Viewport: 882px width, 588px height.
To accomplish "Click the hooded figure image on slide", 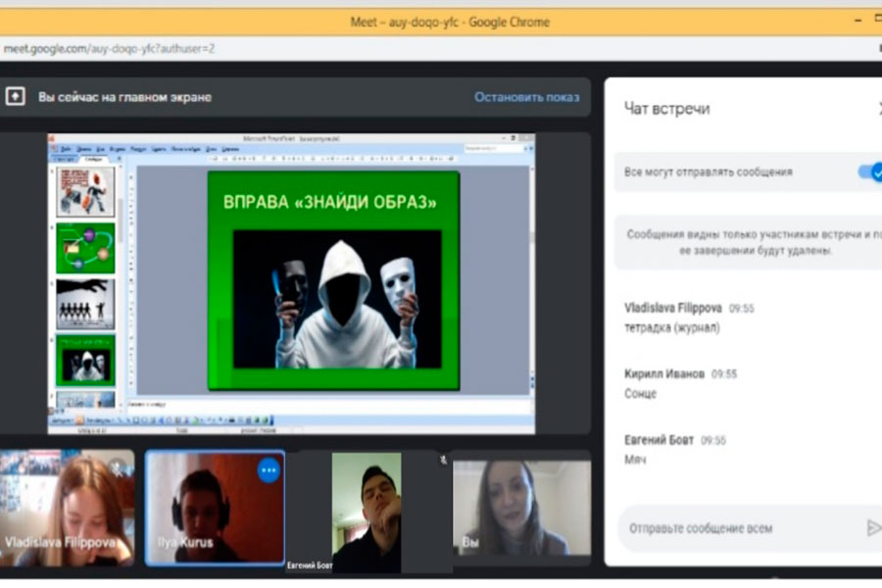I will coord(337,299).
